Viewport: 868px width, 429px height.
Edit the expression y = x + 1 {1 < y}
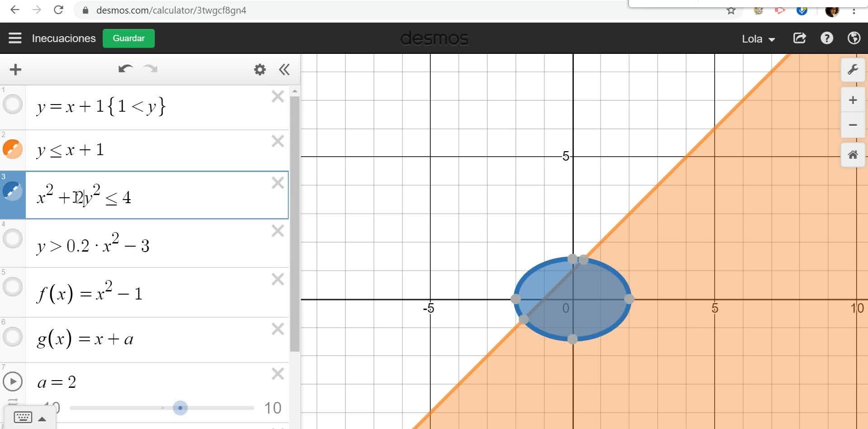pos(101,107)
